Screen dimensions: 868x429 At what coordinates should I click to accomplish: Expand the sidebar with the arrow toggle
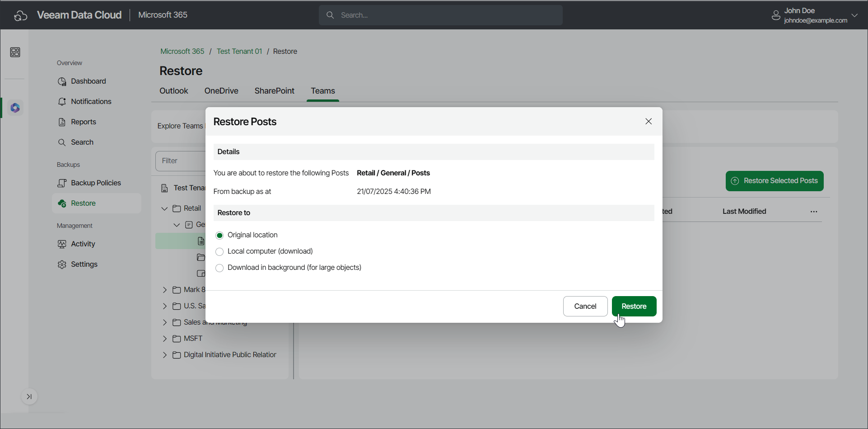(29, 397)
